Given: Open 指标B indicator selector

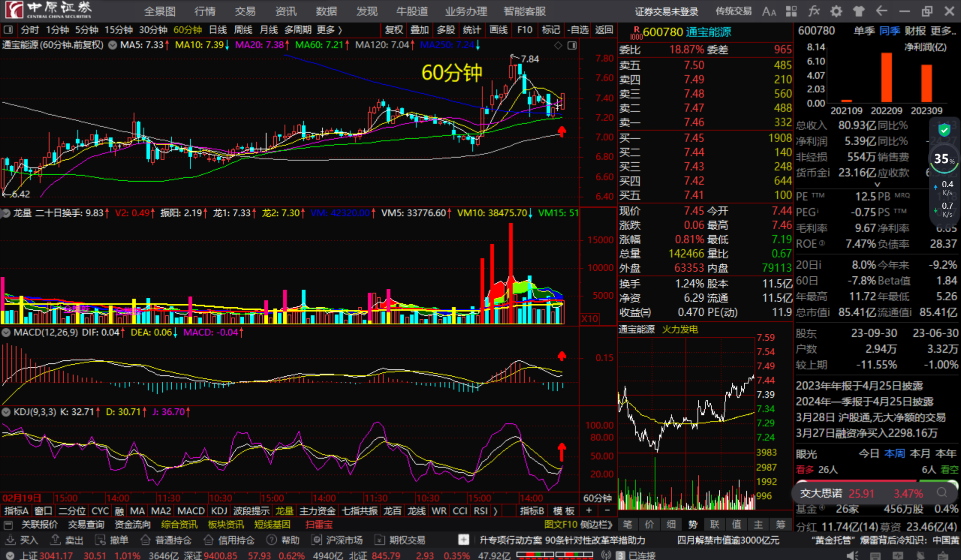Looking at the screenshot, I should pyautogui.click(x=532, y=511).
